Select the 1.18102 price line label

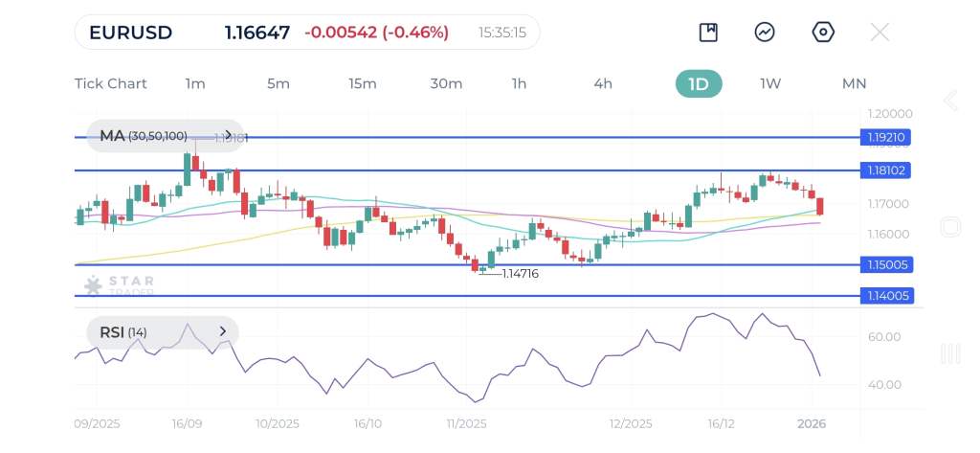coord(885,170)
